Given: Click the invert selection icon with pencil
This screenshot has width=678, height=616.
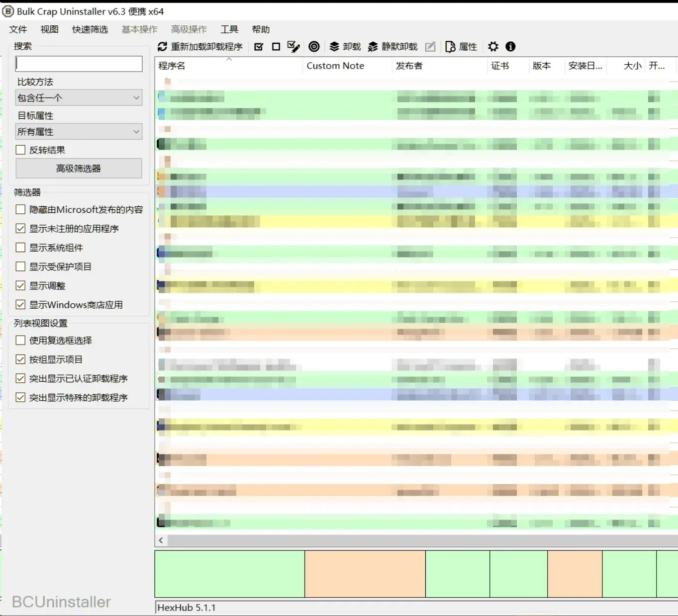Looking at the screenshot, I should pos(293,47).
